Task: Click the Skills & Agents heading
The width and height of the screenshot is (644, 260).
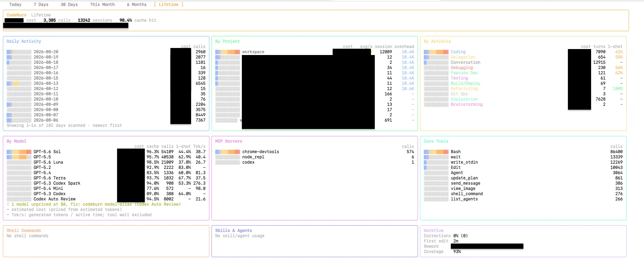Action: coord(233,231)
